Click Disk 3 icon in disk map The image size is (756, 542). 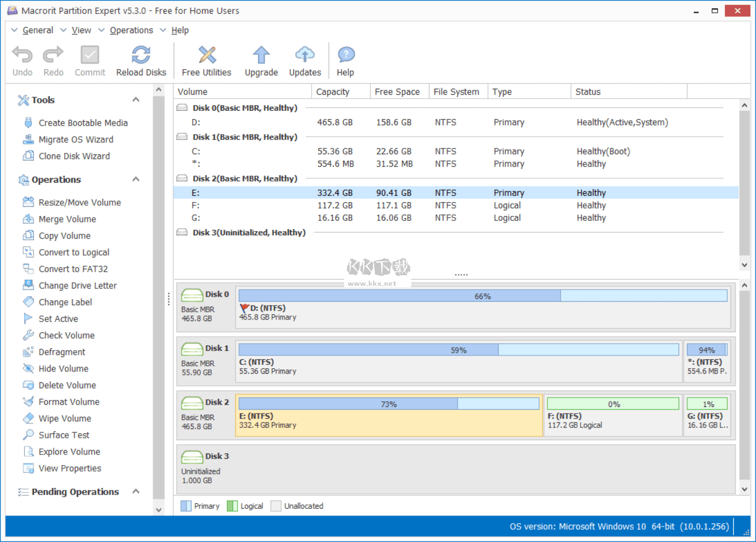pos(192,457)
